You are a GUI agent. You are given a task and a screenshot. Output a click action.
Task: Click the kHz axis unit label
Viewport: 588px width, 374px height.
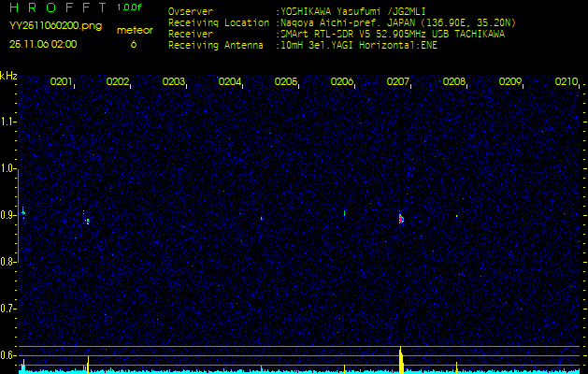point(8,75)
